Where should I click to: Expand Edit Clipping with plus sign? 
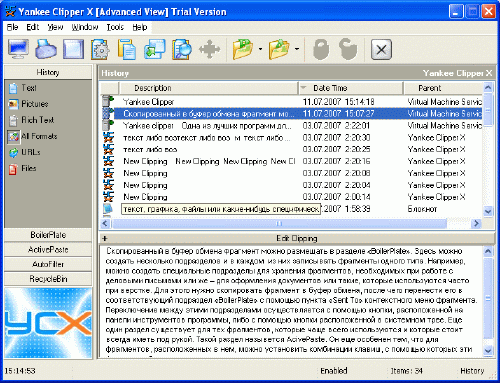click(105, 238)
